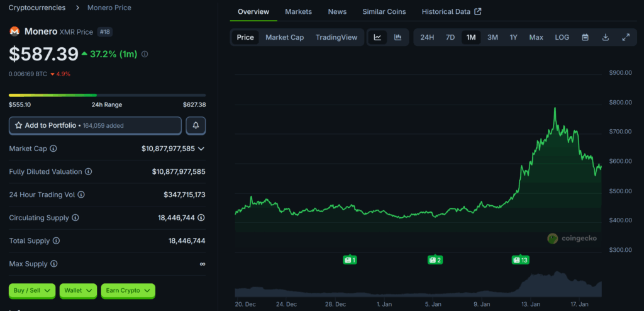Open the Earn Crypto dropdown
This screenshot has width=644, height=311.
pyautogui.click(x=128, y=290)
